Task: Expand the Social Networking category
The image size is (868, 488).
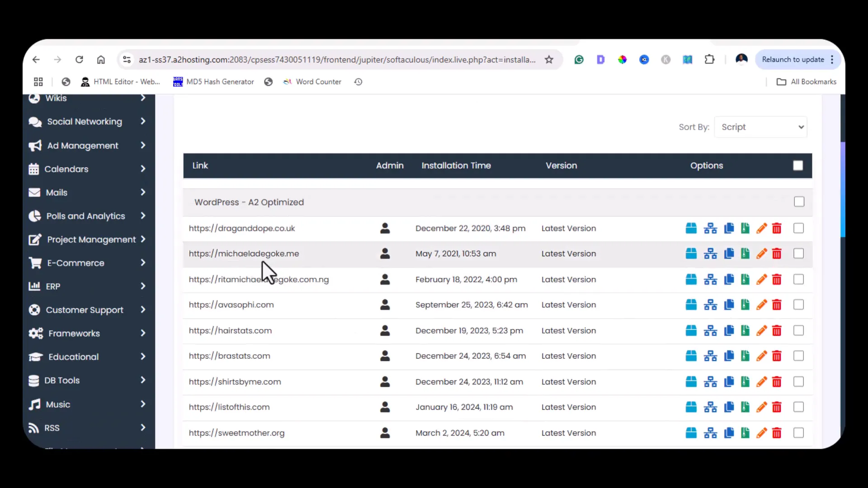Action: tap(143, 121)
